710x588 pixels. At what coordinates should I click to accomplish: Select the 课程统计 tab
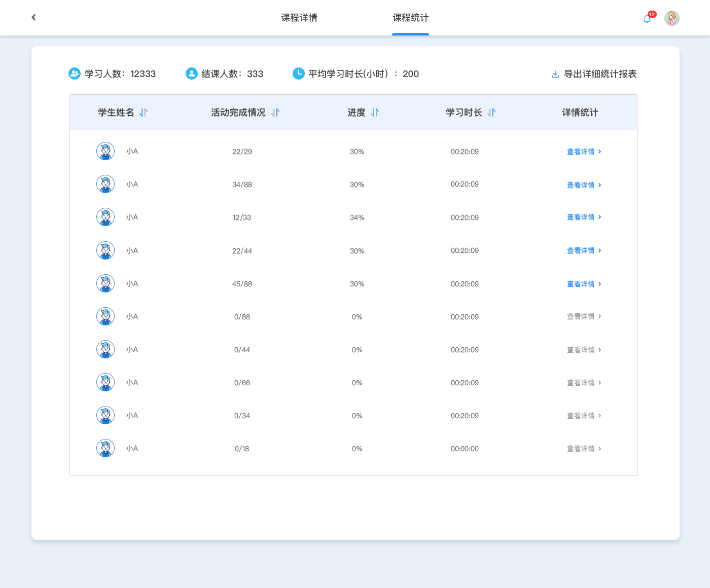pyautogui.click(x=411, y=18)
